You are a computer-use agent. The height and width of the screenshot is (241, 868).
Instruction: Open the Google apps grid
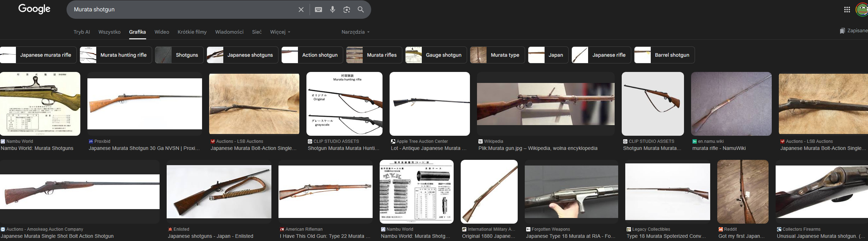pos(847,10)
